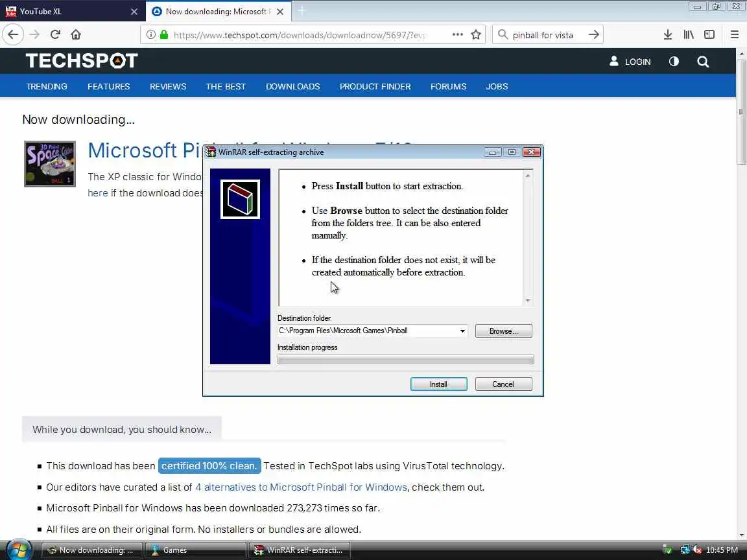
Task: Select the Now downloading: Microsoft tab
Action: click(x=218, y=12)
